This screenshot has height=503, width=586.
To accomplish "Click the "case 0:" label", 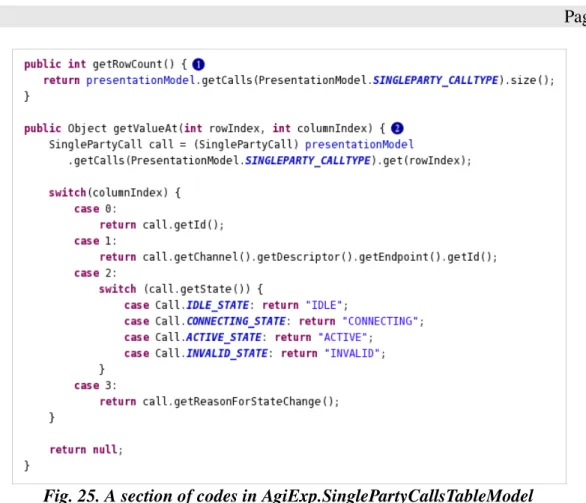I will pyautogui.click(x=95, y=209).
